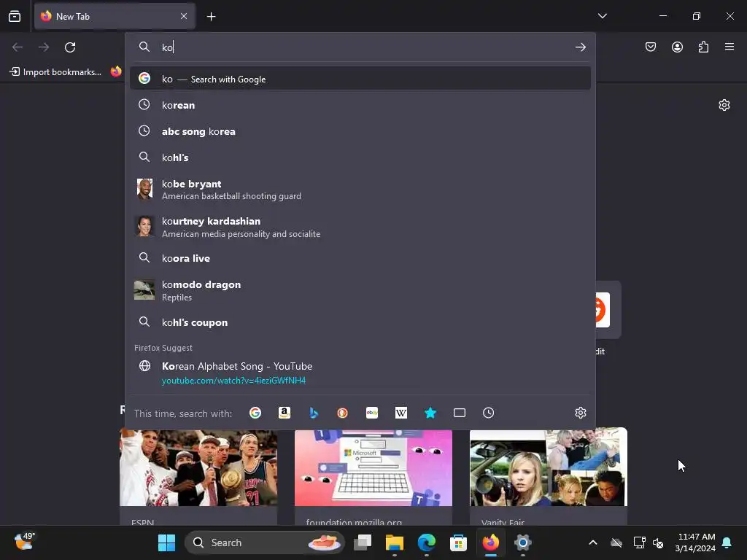The height and width of the screenshot is (560, 747).
Task: Open the Vanity Fair story thumbnail
Action: pyautogui.click(x=549, y=467)
